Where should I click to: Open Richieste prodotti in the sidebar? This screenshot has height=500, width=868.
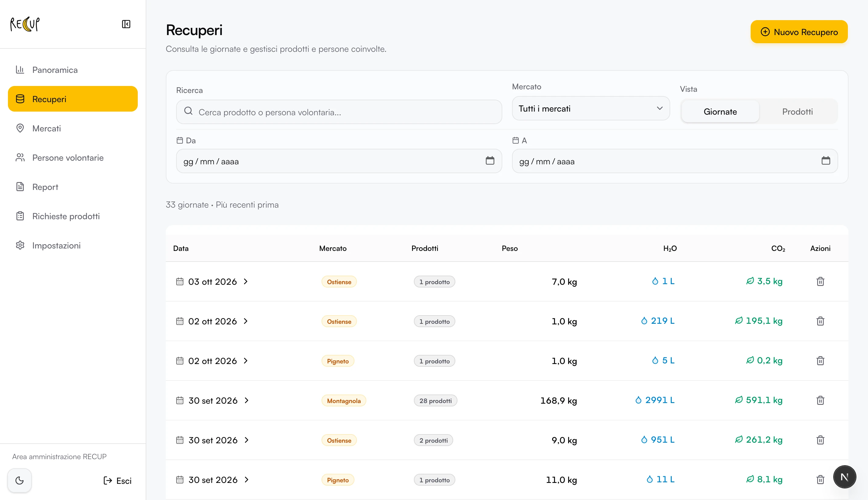pyautogui.click(x=73, y=216)
